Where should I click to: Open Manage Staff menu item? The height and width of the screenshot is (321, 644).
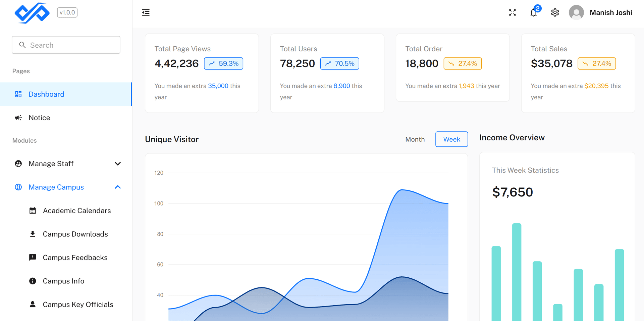pyautogui.click(x=66, y=164)
